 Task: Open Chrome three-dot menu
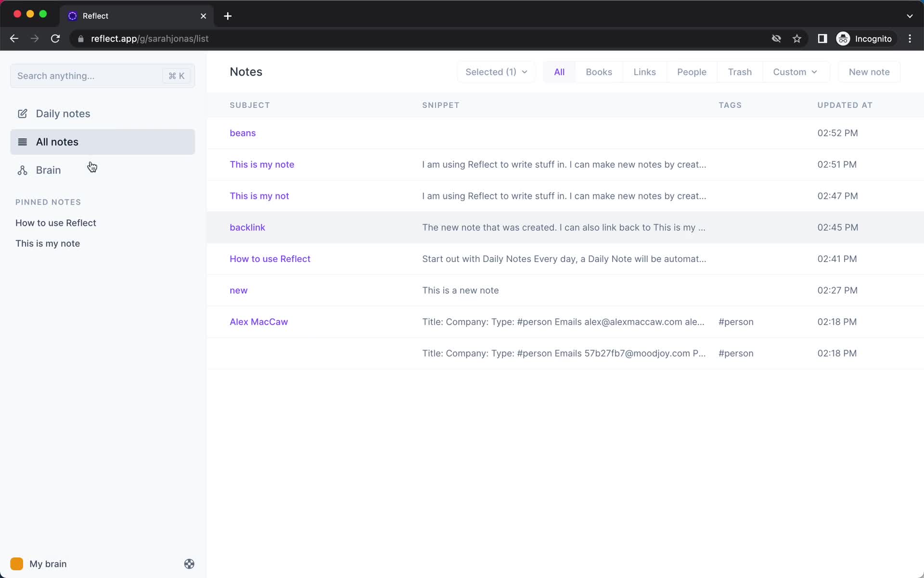910,39
